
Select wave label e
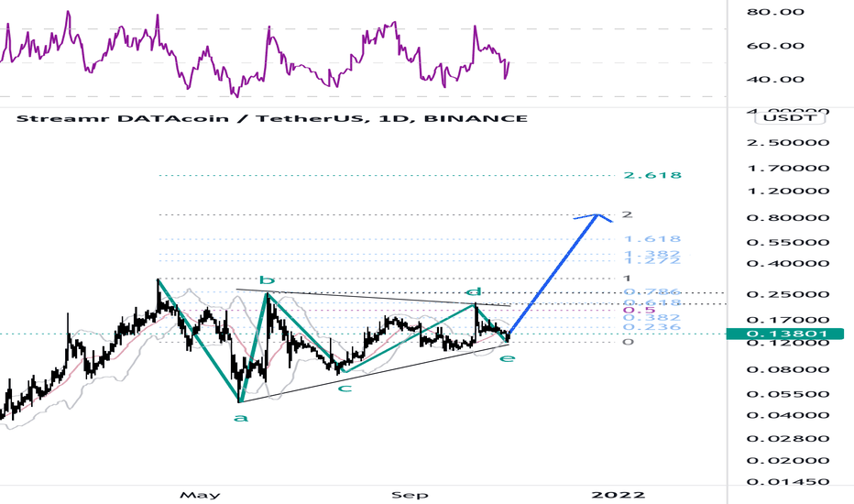(x=507, y=358)
